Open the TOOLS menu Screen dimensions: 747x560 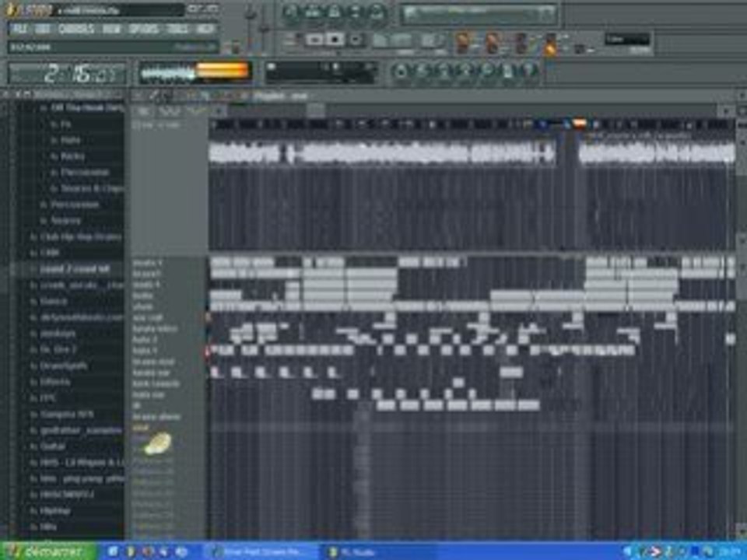177,30
